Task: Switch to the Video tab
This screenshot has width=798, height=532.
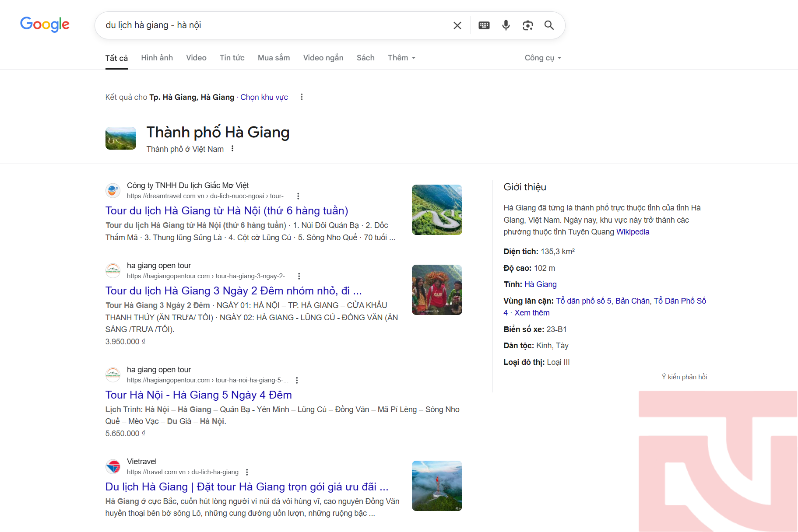Action: pyautogui.click(x=196, y=58)
